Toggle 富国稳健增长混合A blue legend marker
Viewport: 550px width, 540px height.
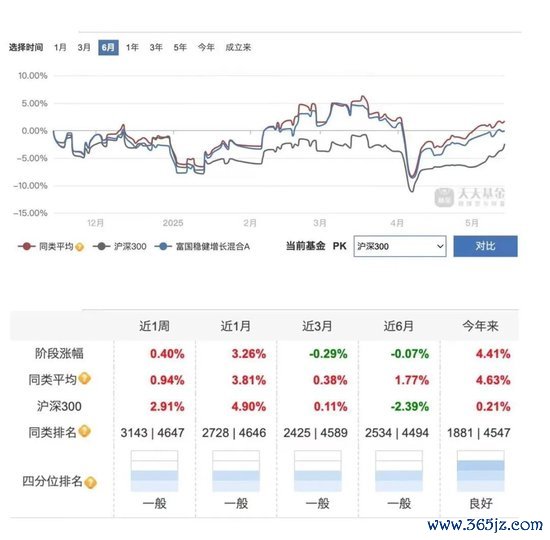[x=163, y=246]
